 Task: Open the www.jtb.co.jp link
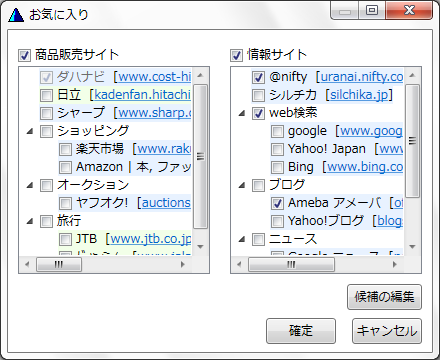tap(151, 239)
